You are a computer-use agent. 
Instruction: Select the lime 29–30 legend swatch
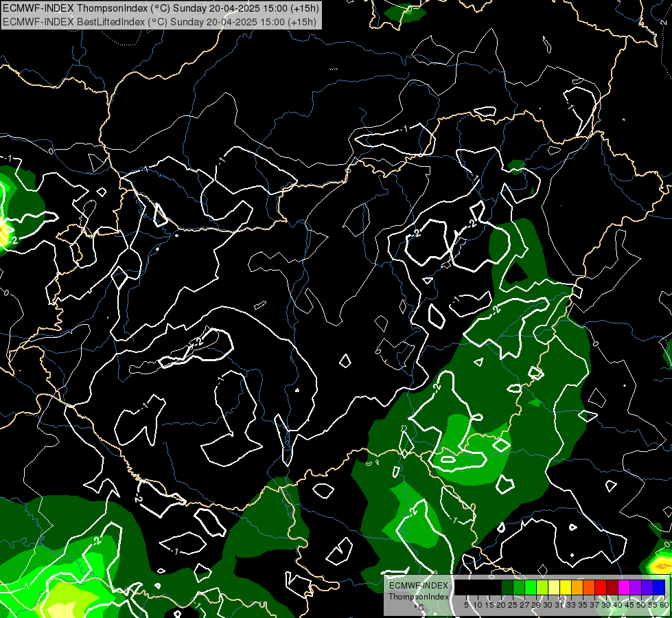pos(542,588)
